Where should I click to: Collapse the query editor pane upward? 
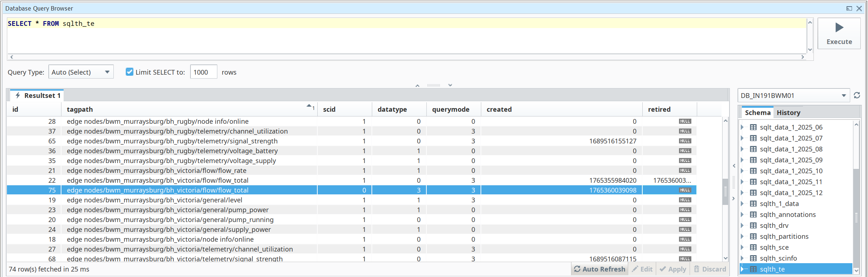click(x=417, y=86)
